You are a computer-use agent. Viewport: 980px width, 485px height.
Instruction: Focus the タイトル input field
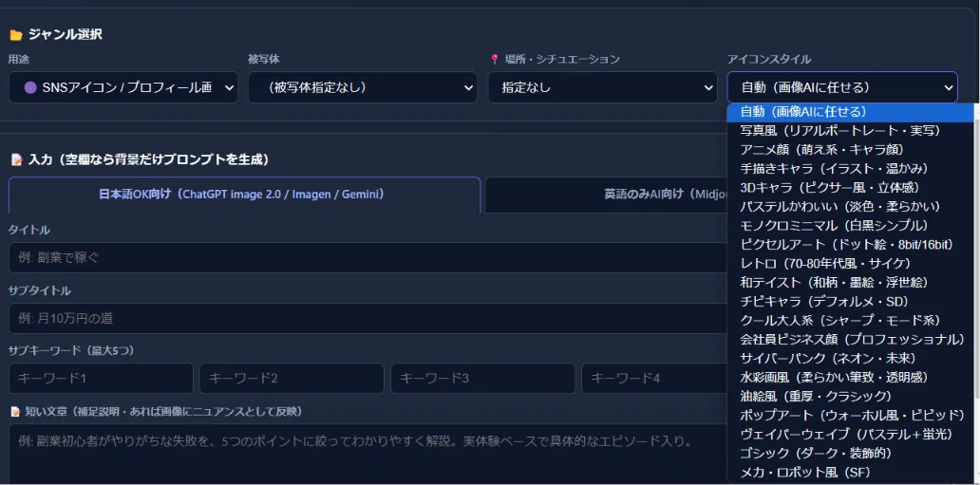coord(368,257)
